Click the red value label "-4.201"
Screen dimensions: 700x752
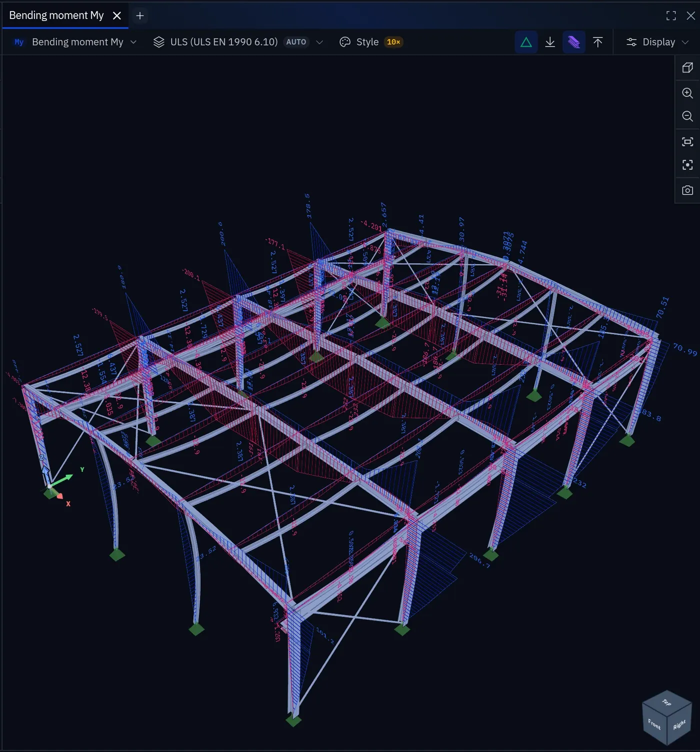[371, 226]
